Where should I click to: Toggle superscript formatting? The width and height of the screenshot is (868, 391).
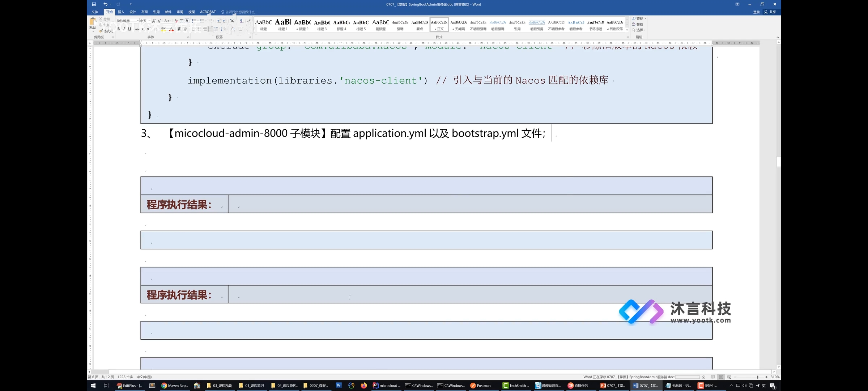tap(148, 29)
